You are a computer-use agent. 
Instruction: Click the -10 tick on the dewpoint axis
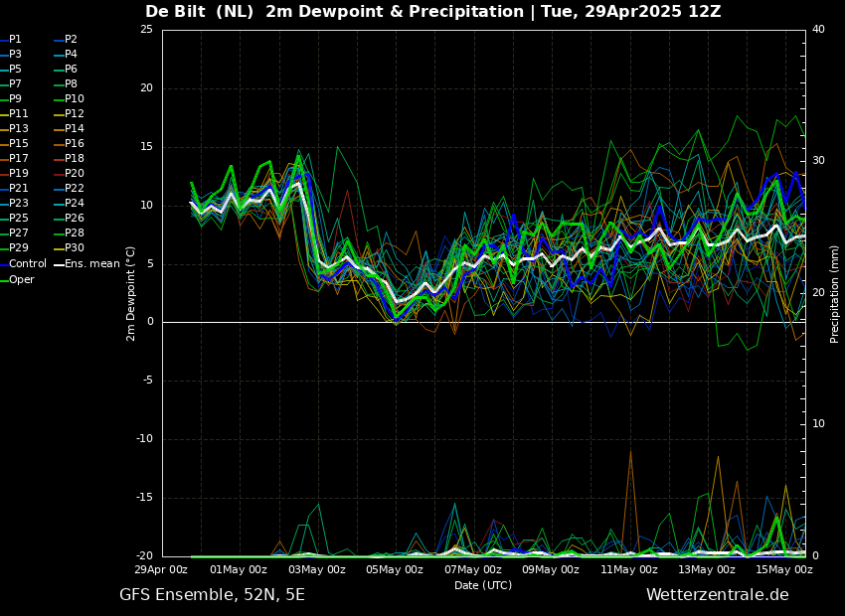(145, 439)
